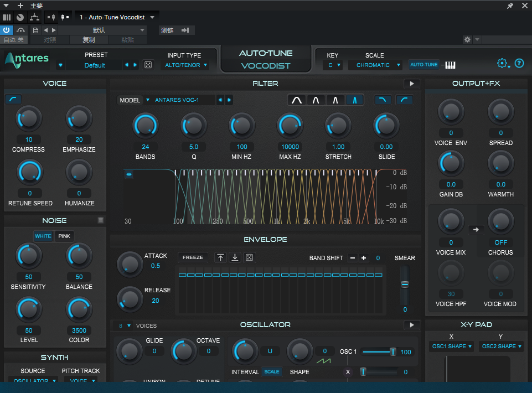
Task: Expand the Oscillator section play arrow
Action: (x=412, y=325)
